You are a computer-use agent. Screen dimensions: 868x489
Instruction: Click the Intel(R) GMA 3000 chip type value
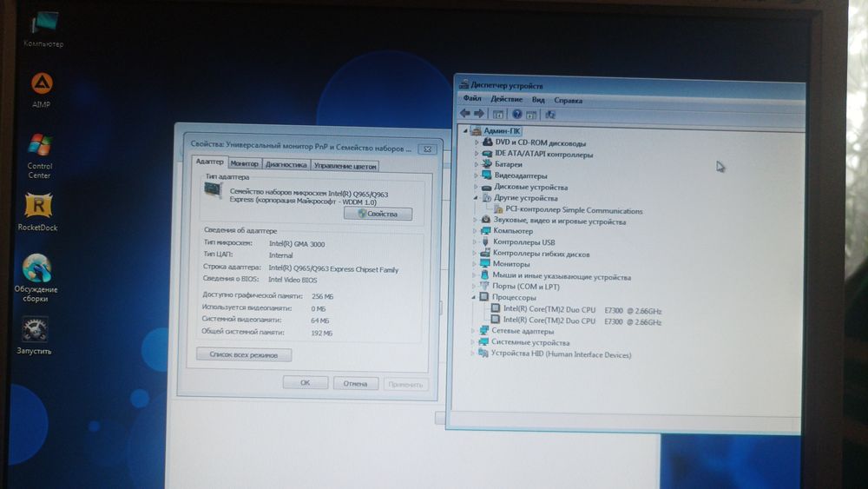coord(297,244)
